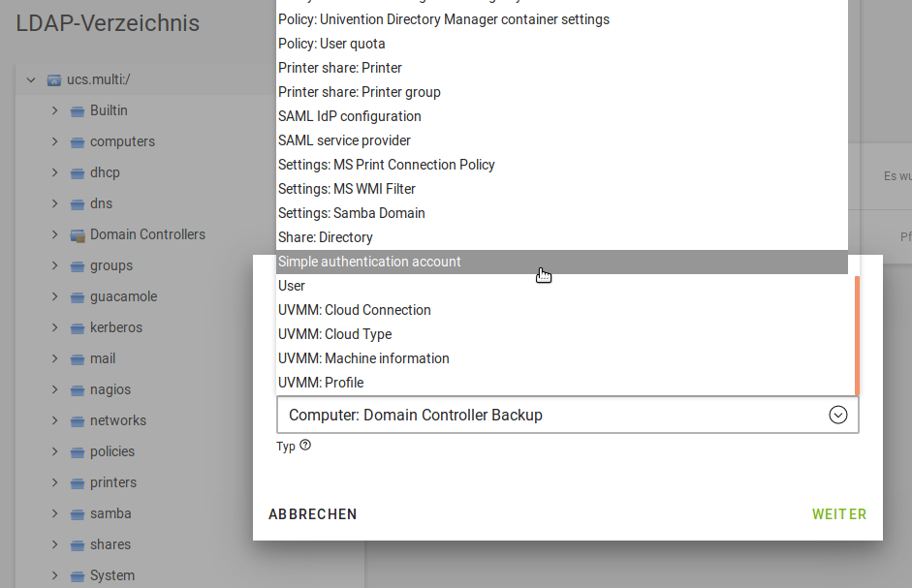Image resolution: width=912 pixels, height=588 pixels.
Task: Click the WEITER next button
Action: [839, 514]
